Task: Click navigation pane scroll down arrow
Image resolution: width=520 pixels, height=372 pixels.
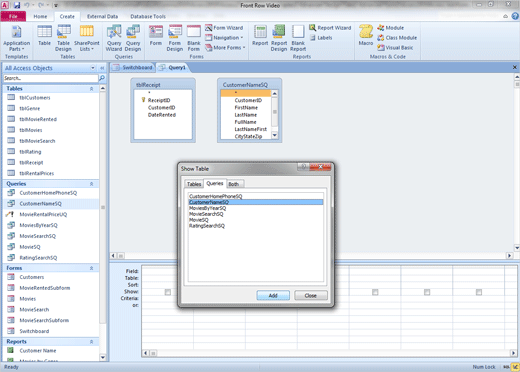Action: (103, 357)
